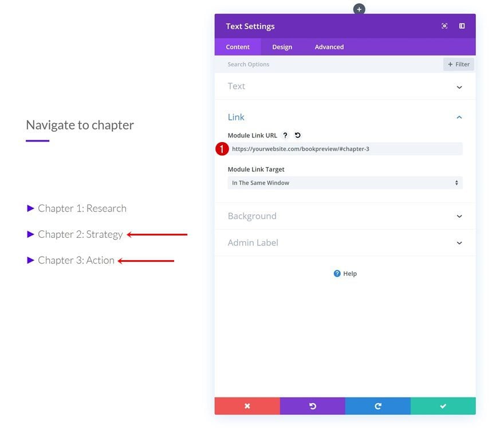Switch to the Design tab
The width and height of the screenshot is (504, 432).
[282, 47]
